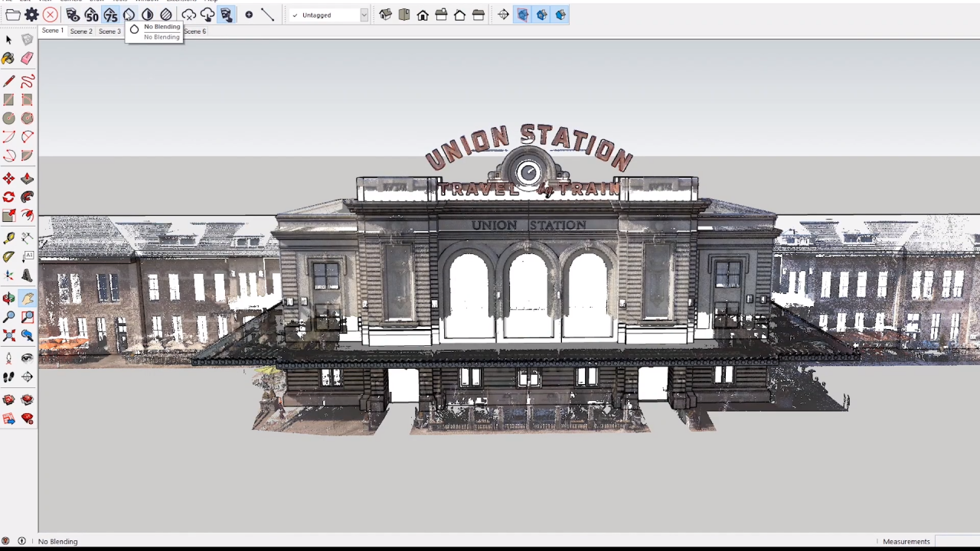Image resolution: width=980 pixels, height=551 pixels.
Task: Activate the Axes tool
Action: 8,275
